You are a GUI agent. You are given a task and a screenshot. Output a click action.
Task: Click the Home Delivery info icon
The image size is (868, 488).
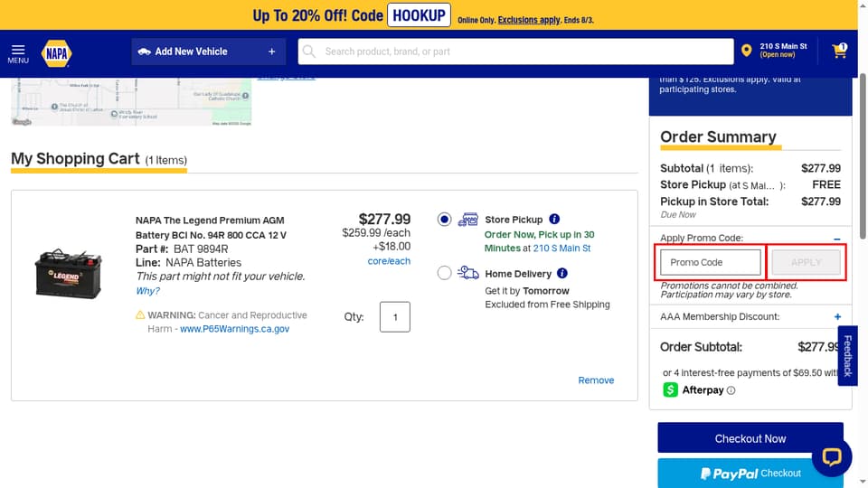561,273
